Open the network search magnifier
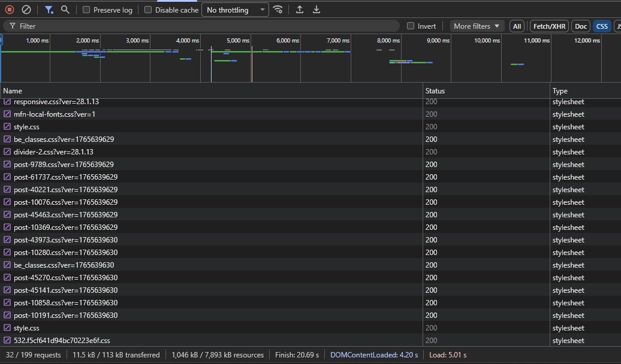This screenshot has height=364, width=621. [x=65, y=10]
